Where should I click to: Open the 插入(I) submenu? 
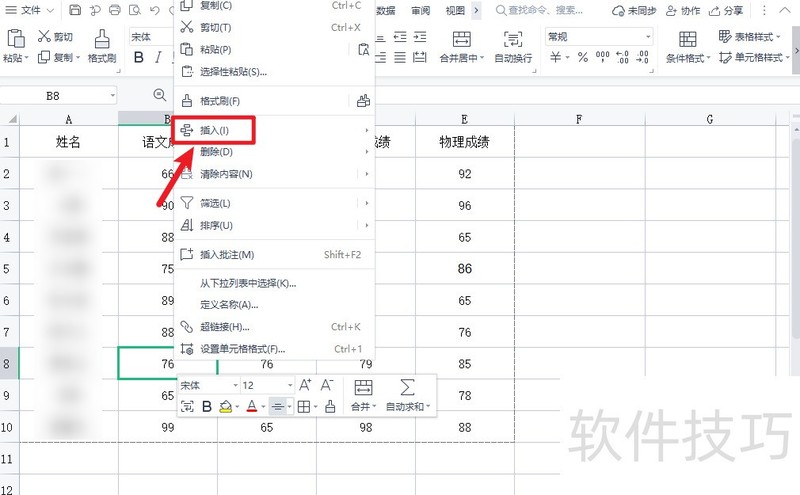(274, 130)
